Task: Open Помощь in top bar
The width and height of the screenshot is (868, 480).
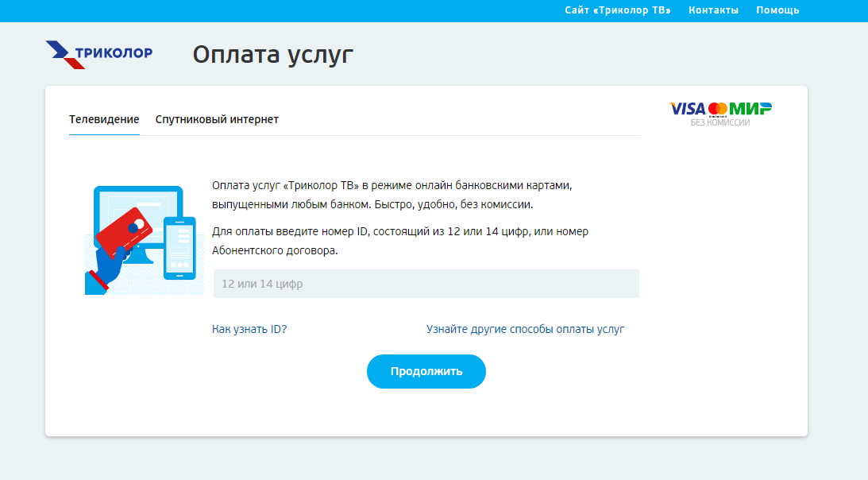Action: click(x=777, y=10)
